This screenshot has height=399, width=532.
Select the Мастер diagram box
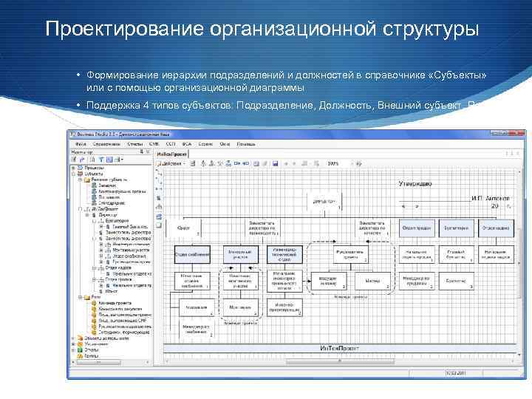click(x=372, y=281)
